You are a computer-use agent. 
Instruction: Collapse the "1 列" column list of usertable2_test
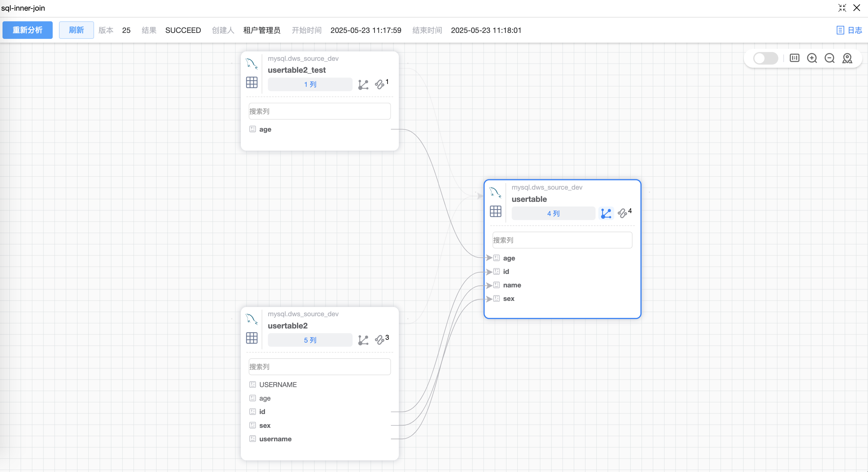click(310, 85)
